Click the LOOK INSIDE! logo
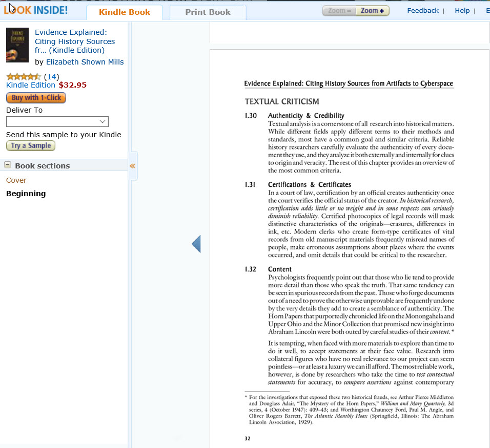Screen dimensions: 490x448 (x=36, y=10)
